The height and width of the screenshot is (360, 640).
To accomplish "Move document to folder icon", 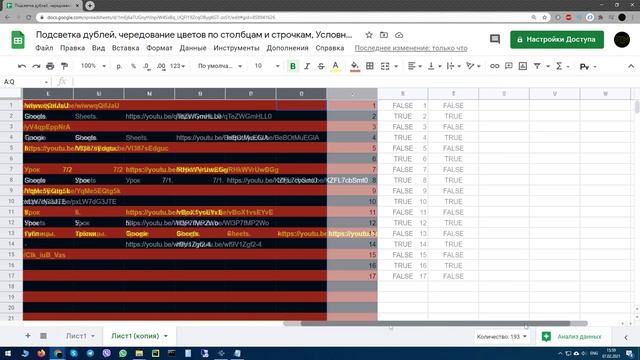I will click(384, 35).
